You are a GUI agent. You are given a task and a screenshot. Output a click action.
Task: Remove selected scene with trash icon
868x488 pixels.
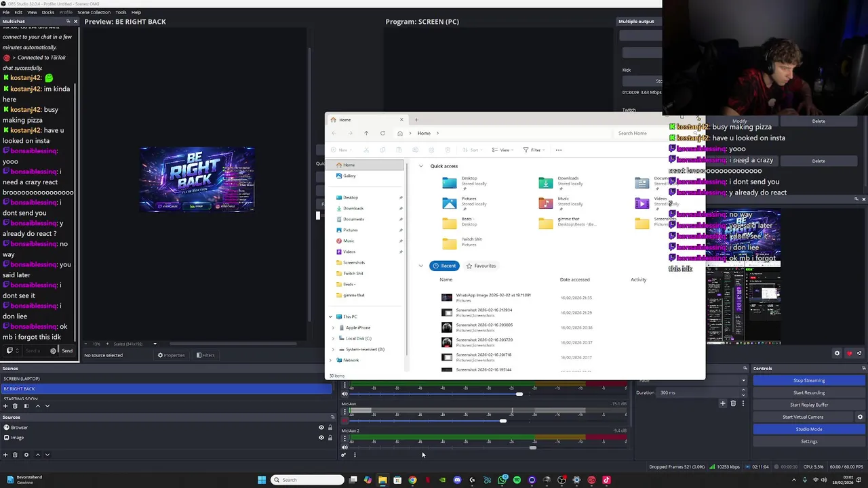[x=16, y=406]
